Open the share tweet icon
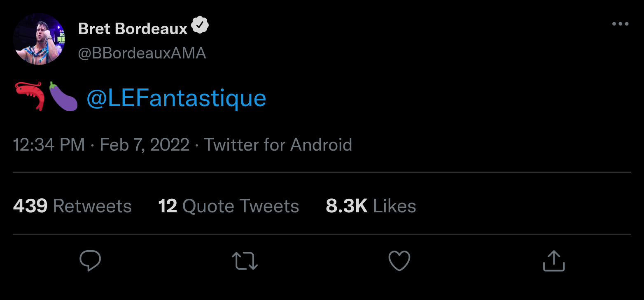The width and height of the screenshot is (644, 300). click(x=554, y=261)
